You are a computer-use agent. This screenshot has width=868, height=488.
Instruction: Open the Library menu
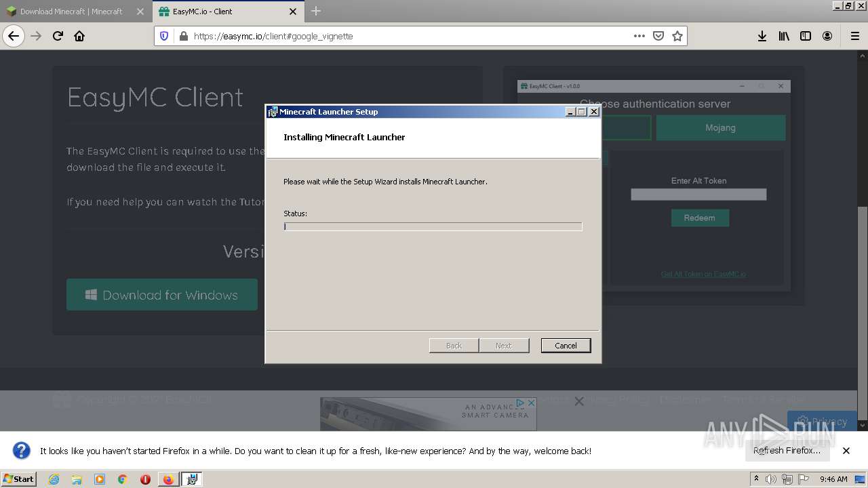[784, 36]
